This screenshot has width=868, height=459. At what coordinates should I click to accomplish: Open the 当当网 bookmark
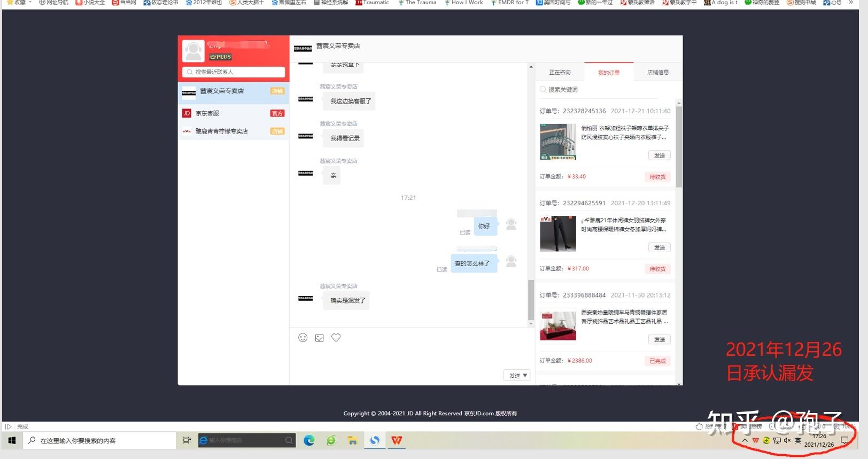click(124, 3)
